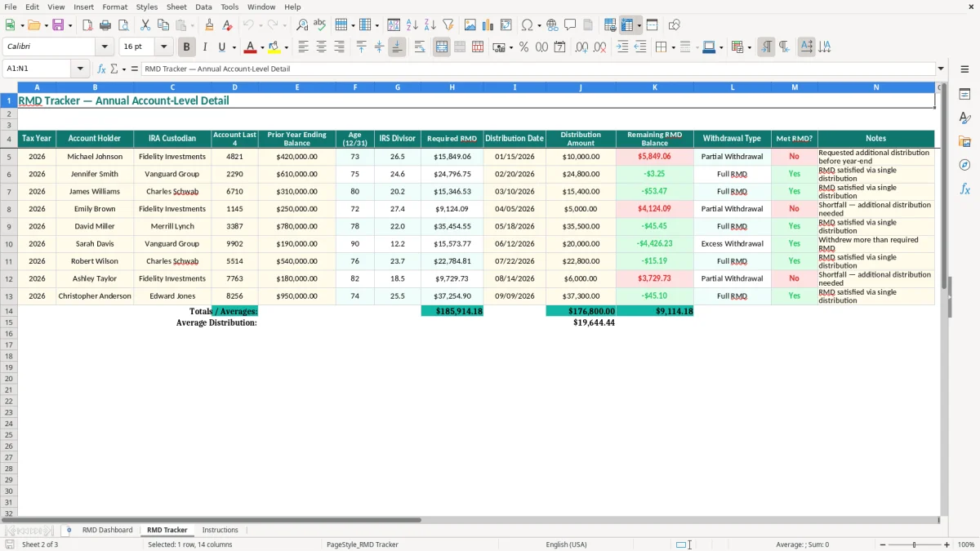
Task: Open the Underline style dropdown arrow
Action: (235, 47)
